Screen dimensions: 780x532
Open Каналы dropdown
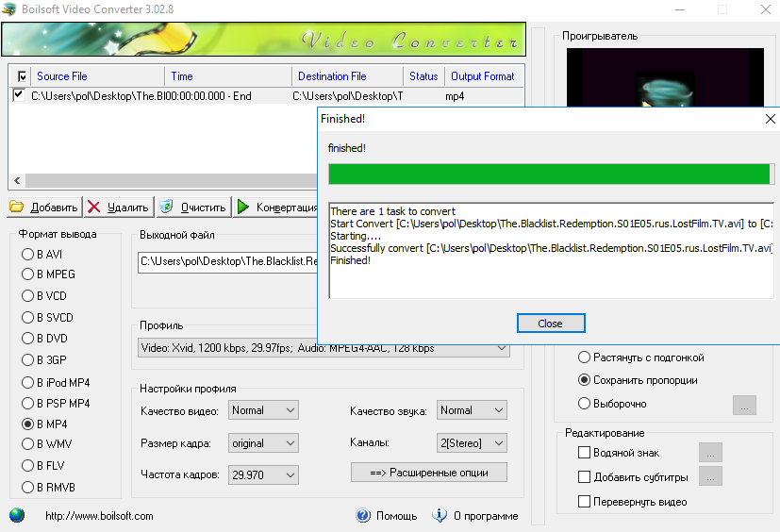472,443
